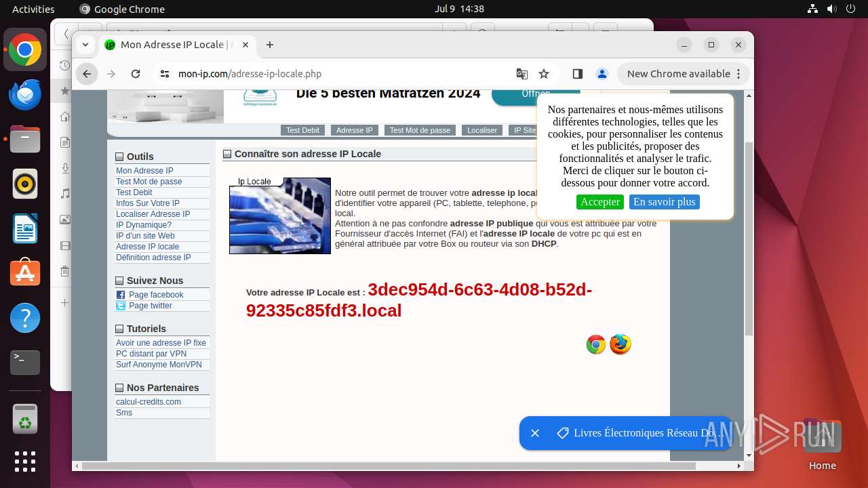This screenshot has height=488, width=868.
Task: Open the Localiser top menu item
Action: tap(482, 130)
